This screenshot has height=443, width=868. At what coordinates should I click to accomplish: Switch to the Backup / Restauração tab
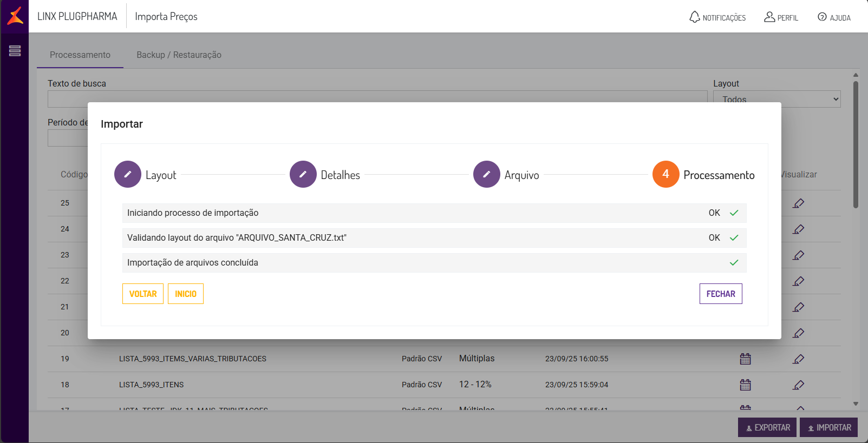(179, 55)
